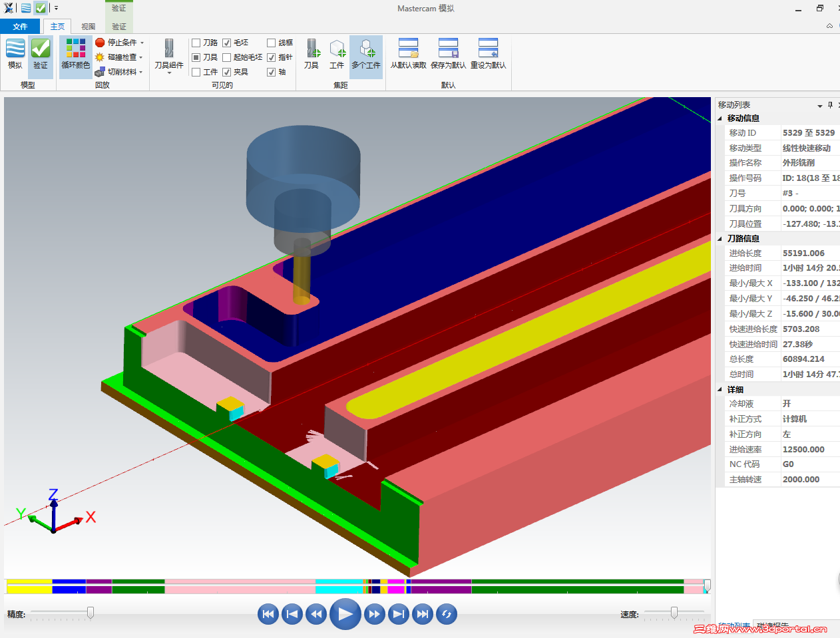The image size is (840, 638).
Task: Click the 切削材料 cut material icon
Action: coord(100,72)
